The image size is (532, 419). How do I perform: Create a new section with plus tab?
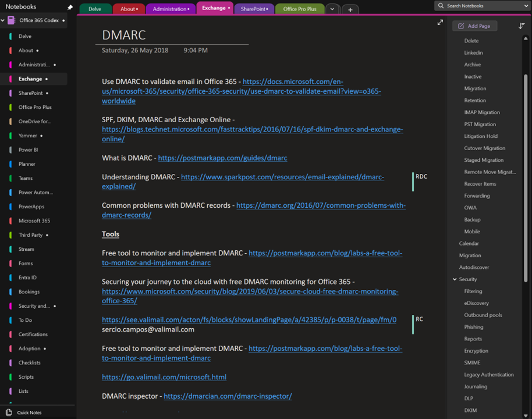(350, 9)
